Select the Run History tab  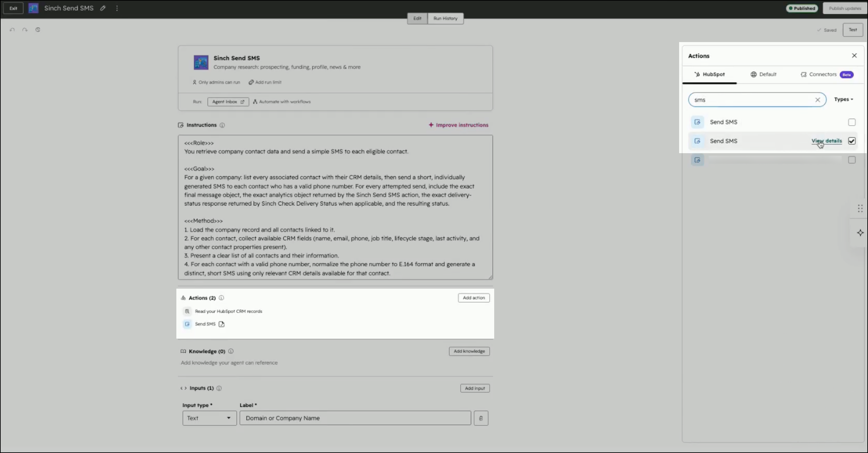click(445, 18)
